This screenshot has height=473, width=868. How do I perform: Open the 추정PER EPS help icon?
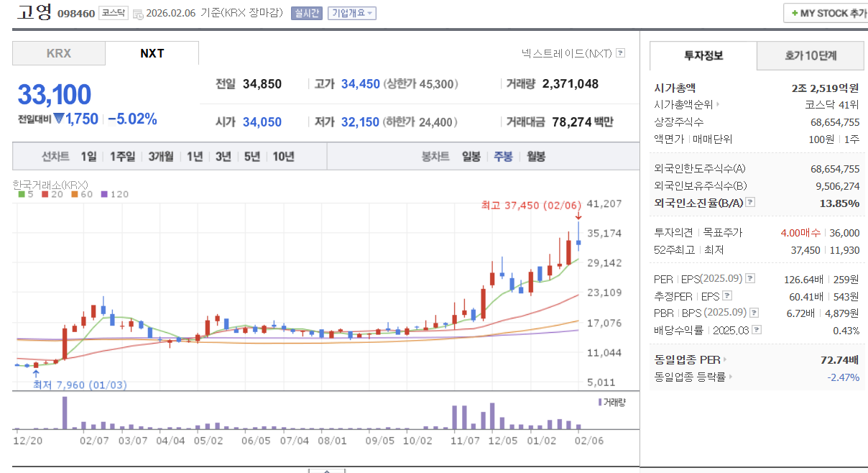point(726,295)
